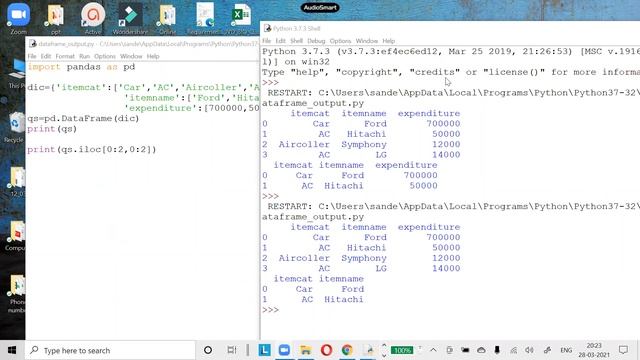640x360 pixels.
Task: Click the AudioSmart overlay badge
Action: coord(320,7)
